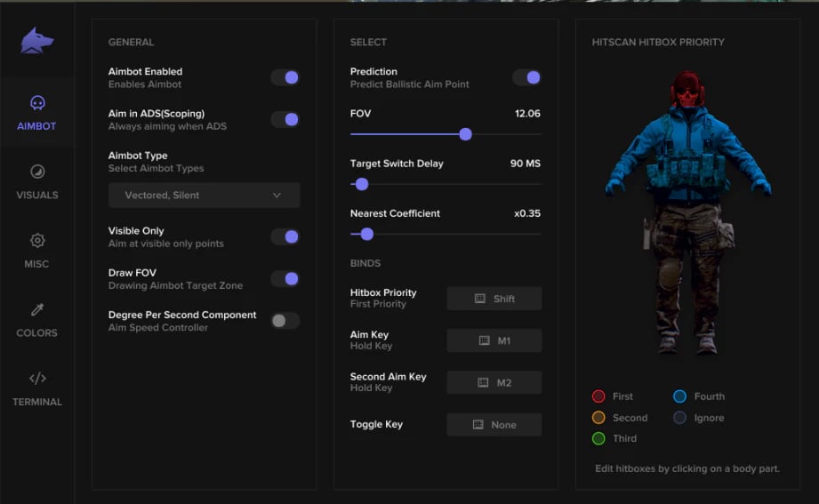Click the Hitbox Priority Shift bind button
The image size is (819, 504).
click(494, 299)
